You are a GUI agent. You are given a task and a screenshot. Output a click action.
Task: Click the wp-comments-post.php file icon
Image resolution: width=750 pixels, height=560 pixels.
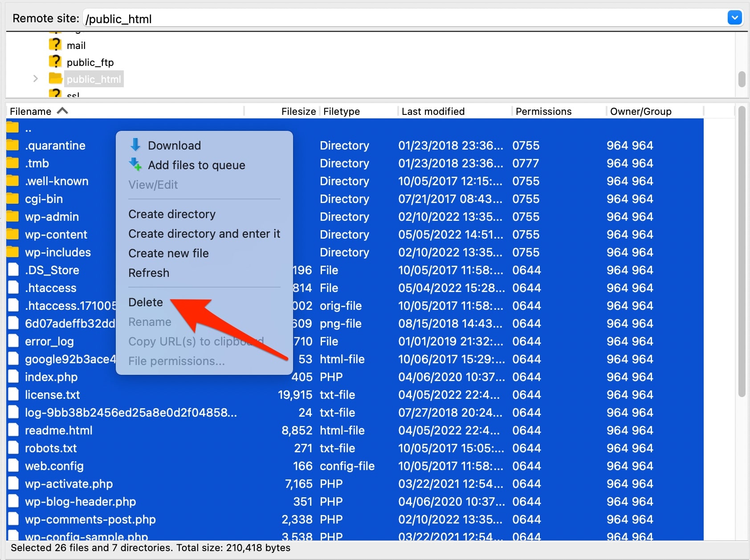coord(13,519)
